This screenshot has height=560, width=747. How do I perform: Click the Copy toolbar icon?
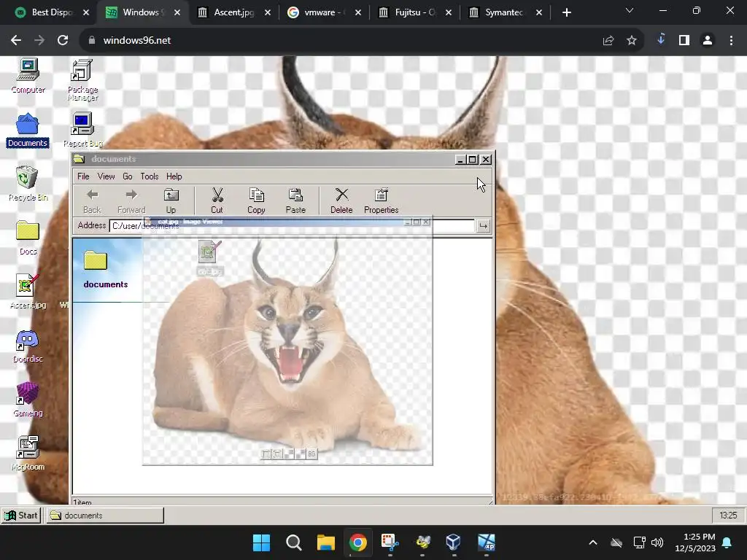tap(256, 201)
